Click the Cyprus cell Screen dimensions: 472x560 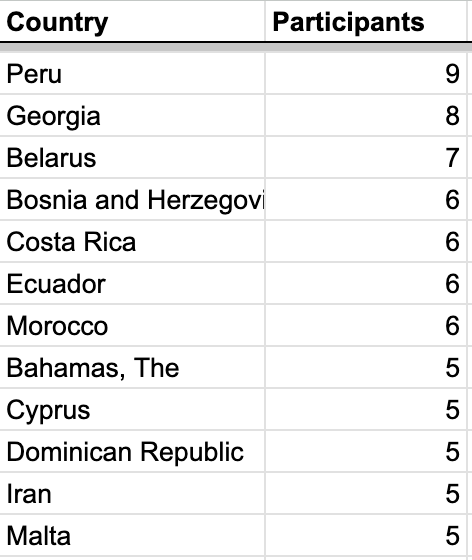[x=132, y=410]
